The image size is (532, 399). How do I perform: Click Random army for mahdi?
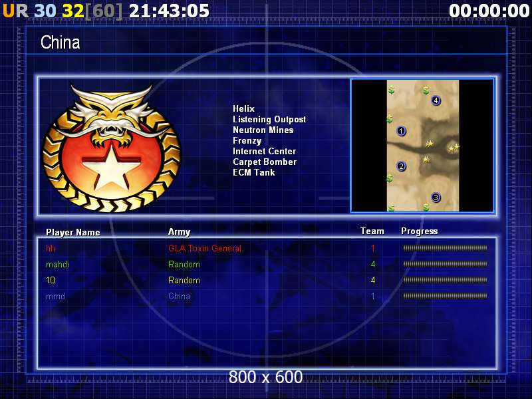click(x=184, y=264)
